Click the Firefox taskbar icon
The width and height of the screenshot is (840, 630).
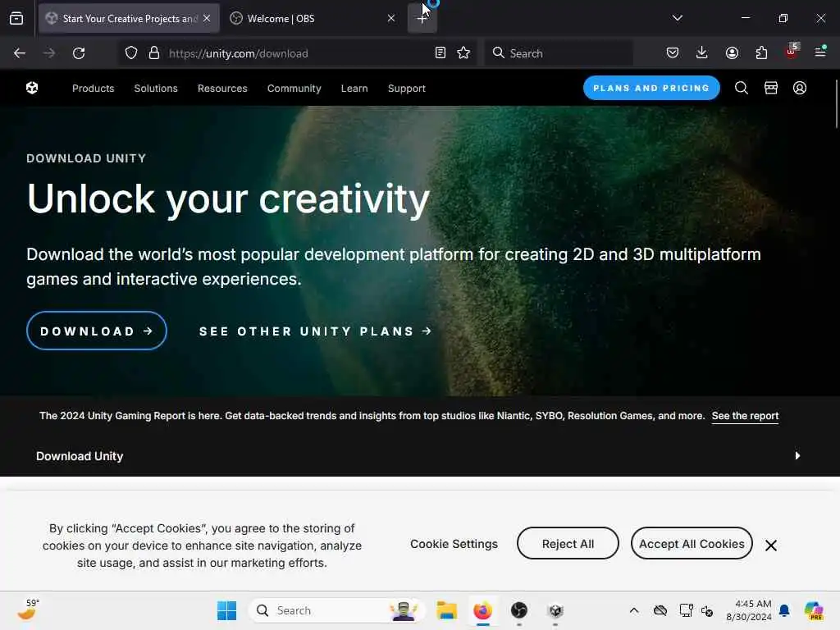pos(482,610)
